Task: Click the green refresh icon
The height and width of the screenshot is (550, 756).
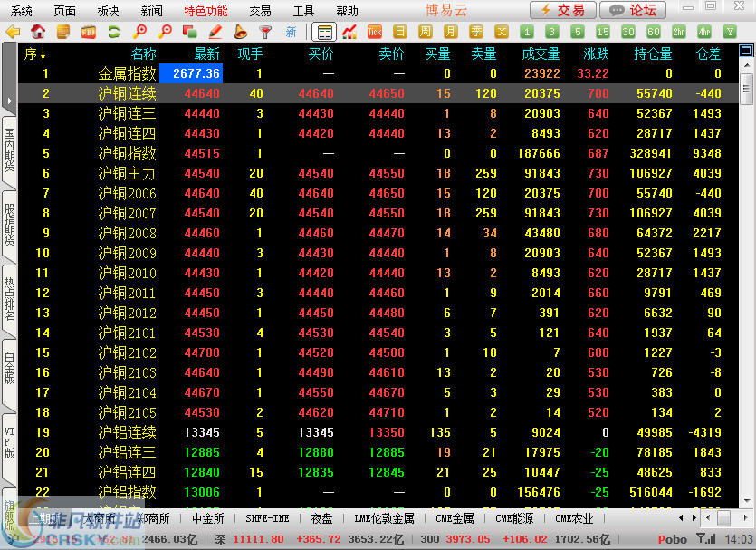Action: (113, 32)
